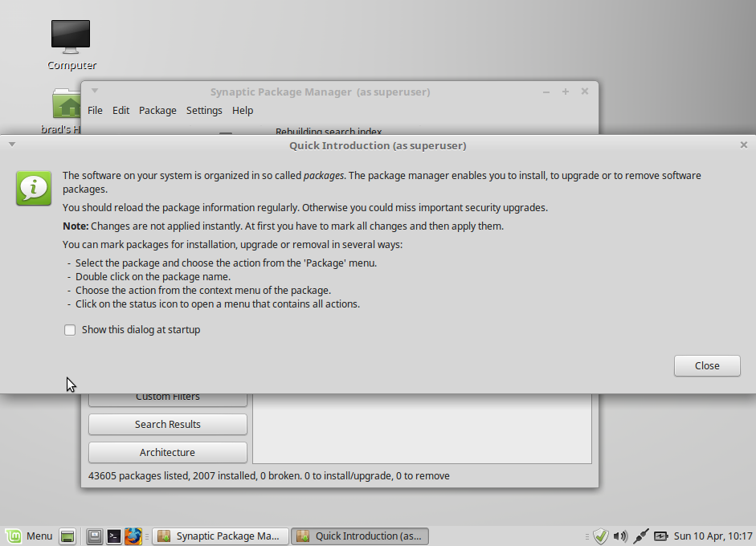Open the File menu in Synaptic
756x546 pixels.
pyautogui.click(x=95, y=110)
